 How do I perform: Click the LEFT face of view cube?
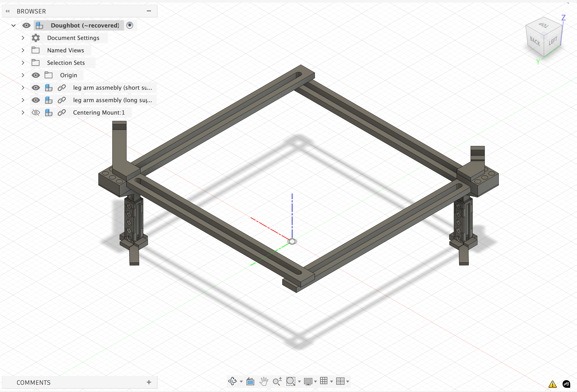[553, 41]
